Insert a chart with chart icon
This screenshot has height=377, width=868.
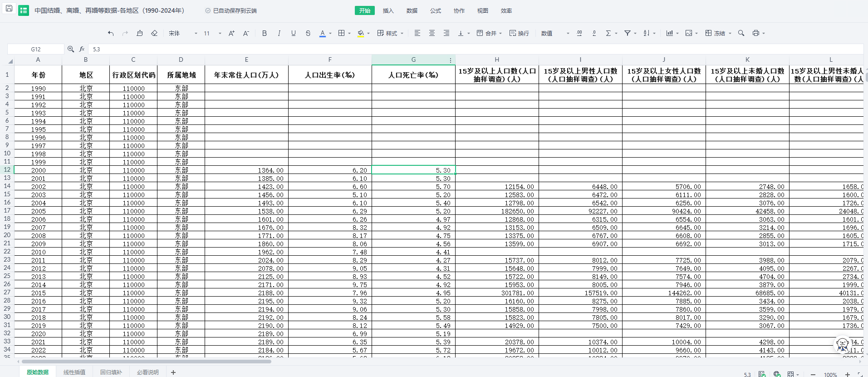click(x=670, y=33)
